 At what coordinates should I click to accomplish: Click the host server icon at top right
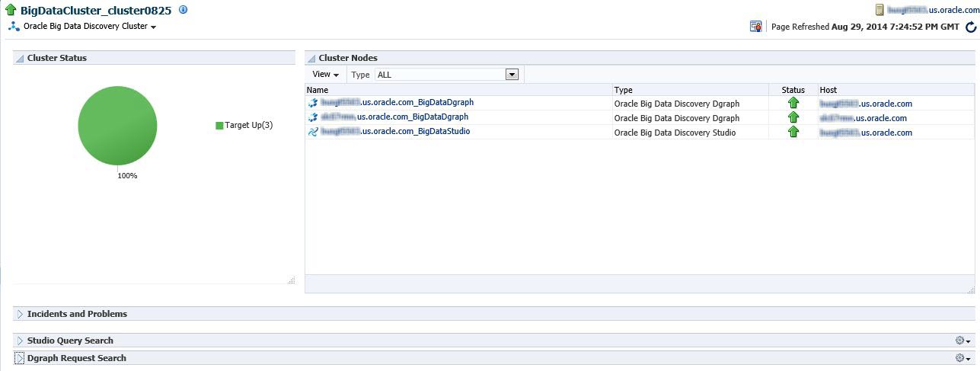point(879,10)
